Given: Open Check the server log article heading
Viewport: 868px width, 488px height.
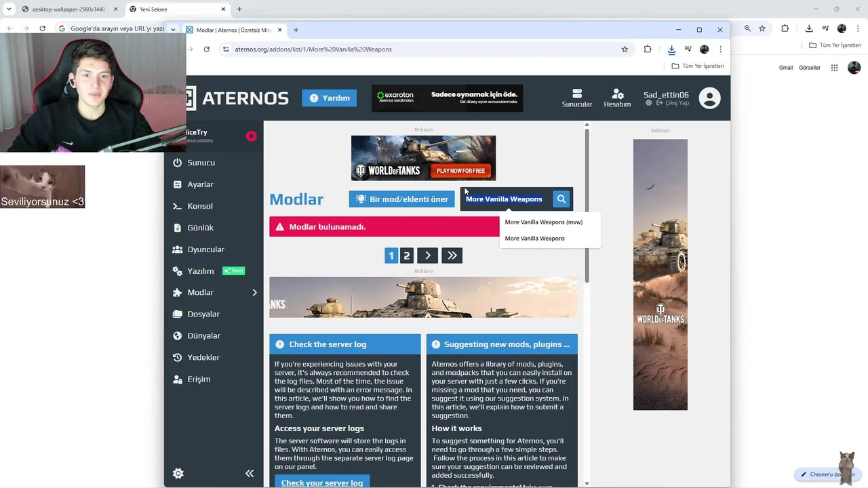Looking at the screenshot, I should pos(328,344).
